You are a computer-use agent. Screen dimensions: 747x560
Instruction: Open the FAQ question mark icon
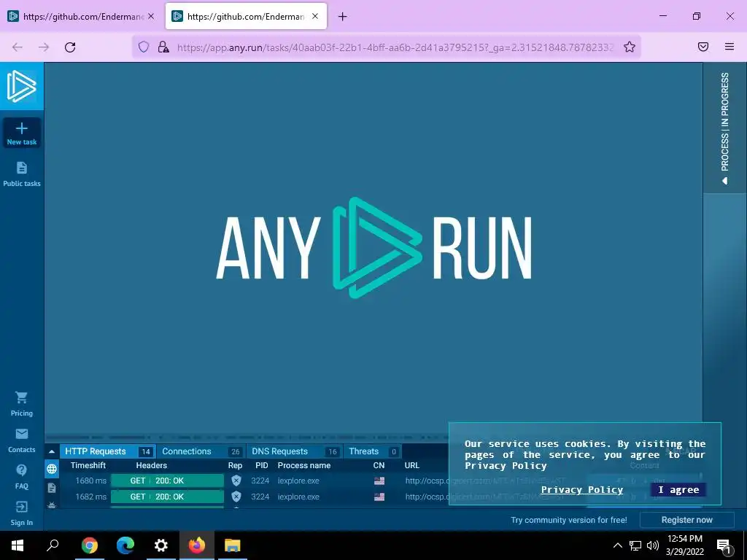pos(21,470)
